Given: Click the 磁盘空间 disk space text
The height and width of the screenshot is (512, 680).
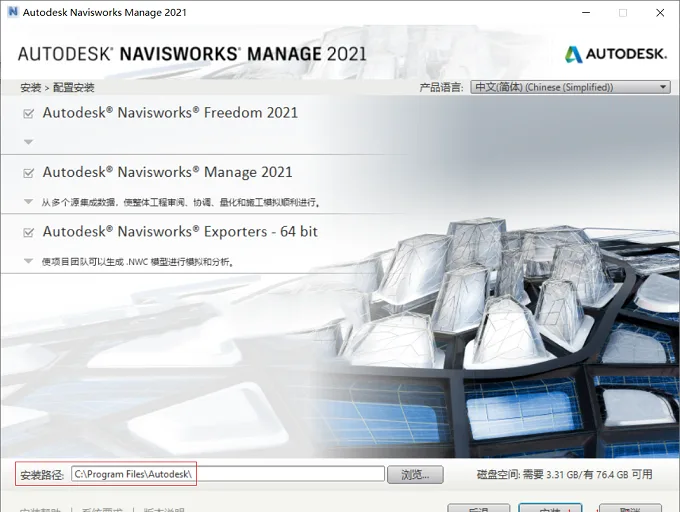Looking at the screenshot, I should pos(564,474).
